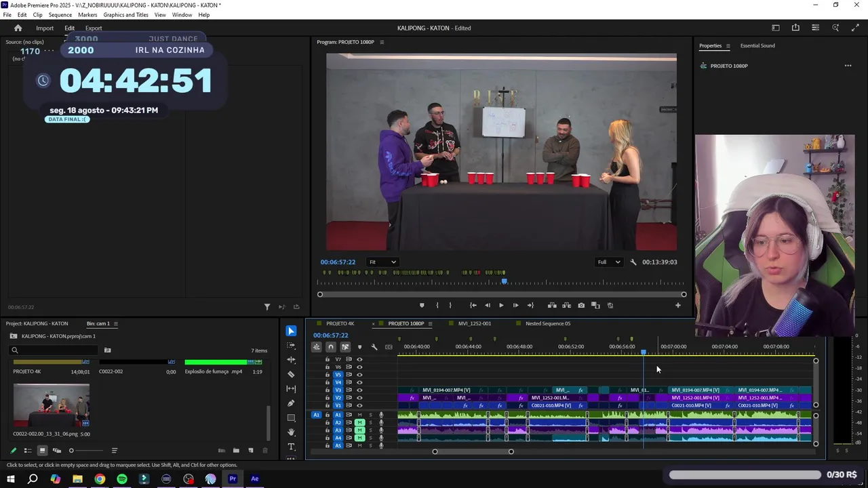Delete selected project item with trash icon

click(265, 451)
